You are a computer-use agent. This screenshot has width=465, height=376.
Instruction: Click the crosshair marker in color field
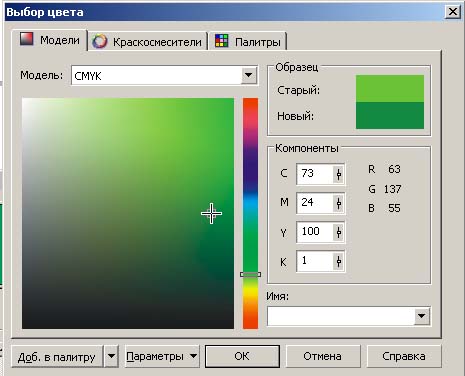click(x=211, y=213)
